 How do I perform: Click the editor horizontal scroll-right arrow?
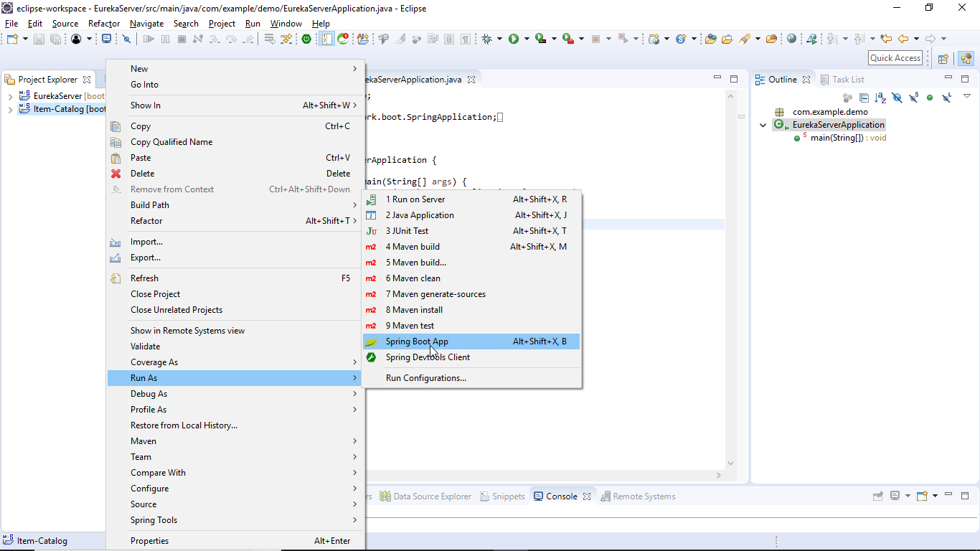point(720,474)
